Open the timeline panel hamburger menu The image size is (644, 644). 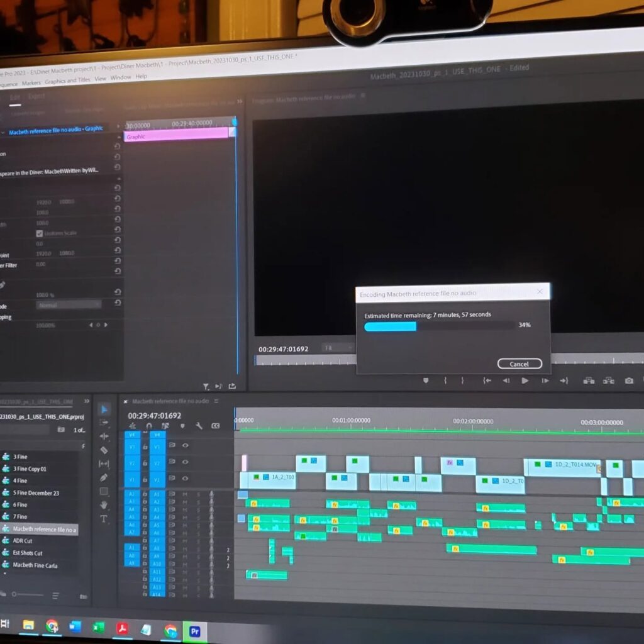216,401
